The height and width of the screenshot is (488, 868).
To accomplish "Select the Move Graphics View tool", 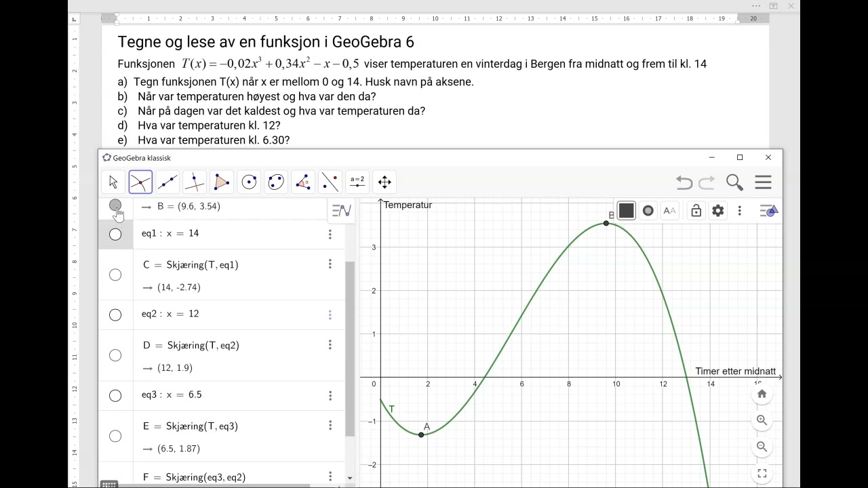I will [384, 182].
